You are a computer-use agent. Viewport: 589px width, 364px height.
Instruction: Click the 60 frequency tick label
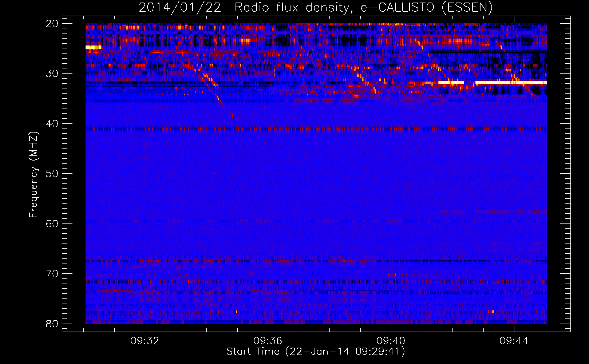tap(52, 223)
